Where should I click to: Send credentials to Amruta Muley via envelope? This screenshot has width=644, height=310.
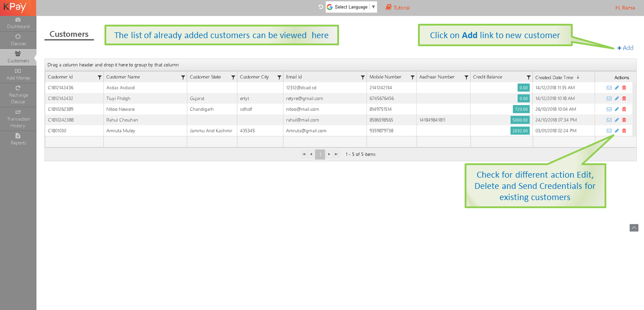point(609,131)
